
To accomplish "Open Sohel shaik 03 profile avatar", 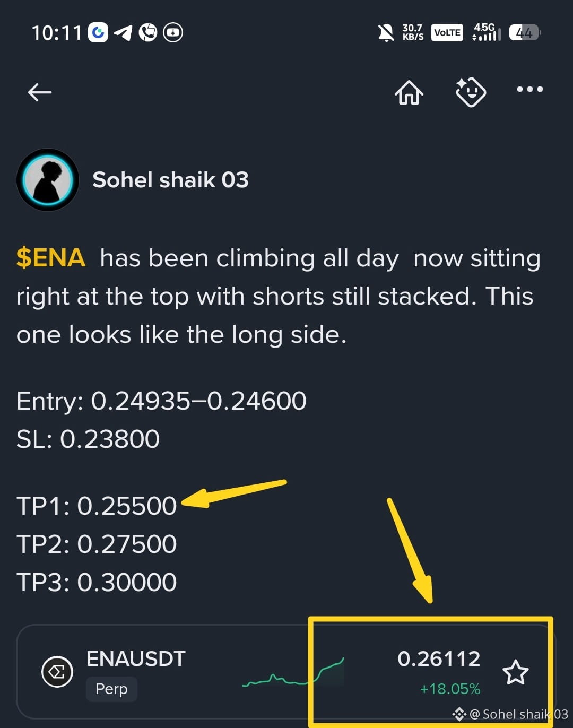I will point(48,180).
